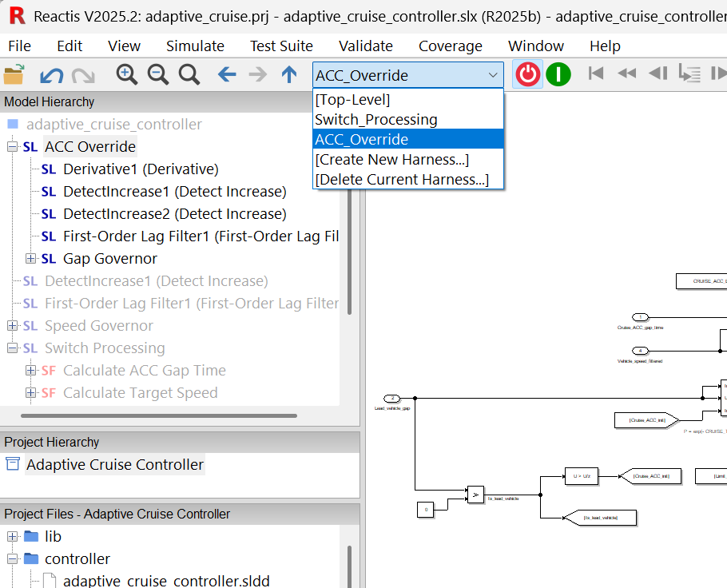Image resolution: width=727 pixels, height=588 pixels.
Task: Click the step-back playback control
Action: pyautogui.click(x=657, y=73)
